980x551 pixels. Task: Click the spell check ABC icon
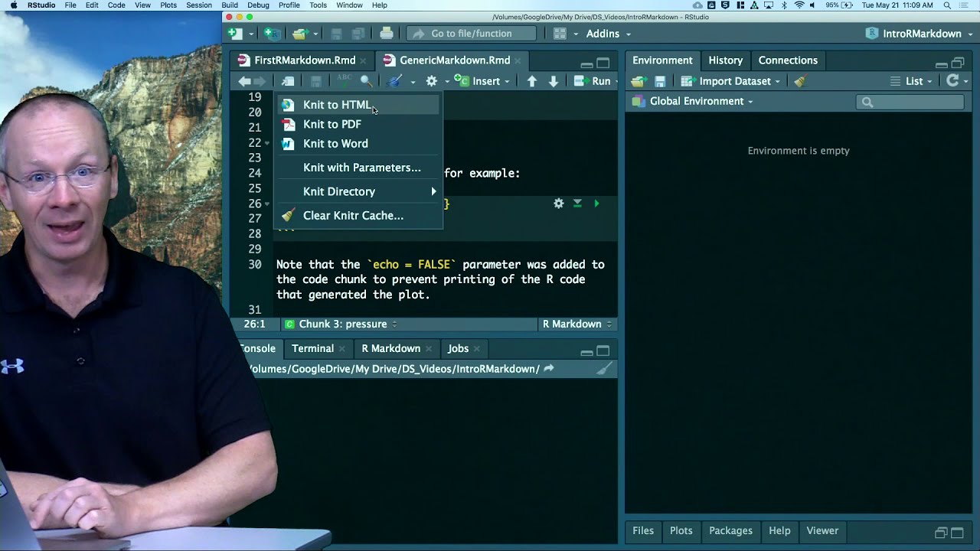pyautogui.click(x=345, y=80)
